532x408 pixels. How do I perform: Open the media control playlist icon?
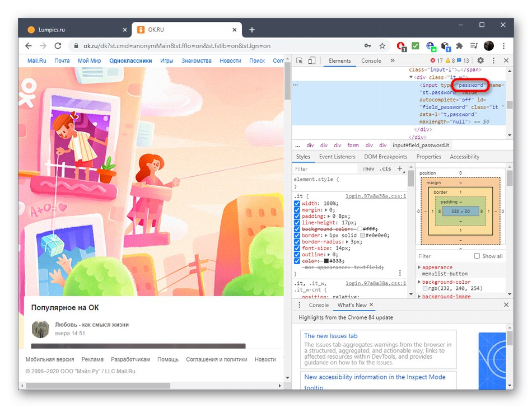[x=474, y=46]
